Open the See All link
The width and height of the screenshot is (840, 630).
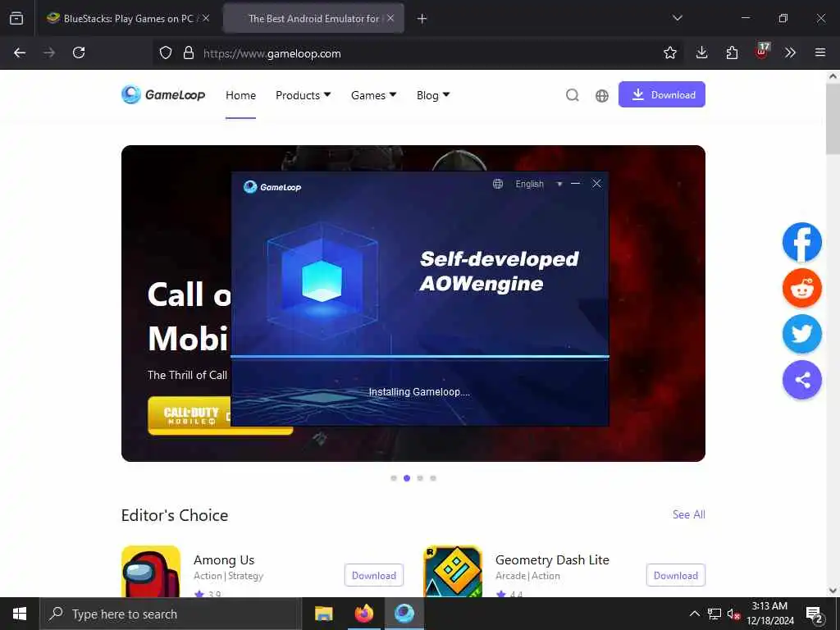pos(688,514)
